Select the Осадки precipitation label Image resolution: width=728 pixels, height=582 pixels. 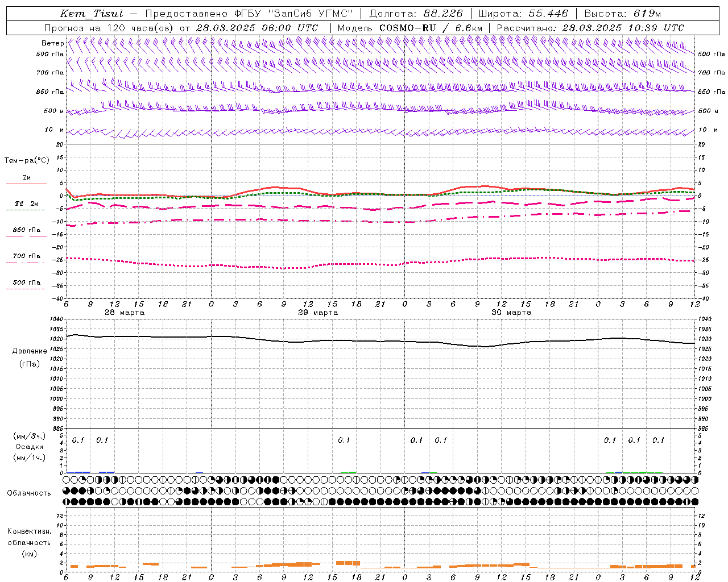tap(30, 447)
